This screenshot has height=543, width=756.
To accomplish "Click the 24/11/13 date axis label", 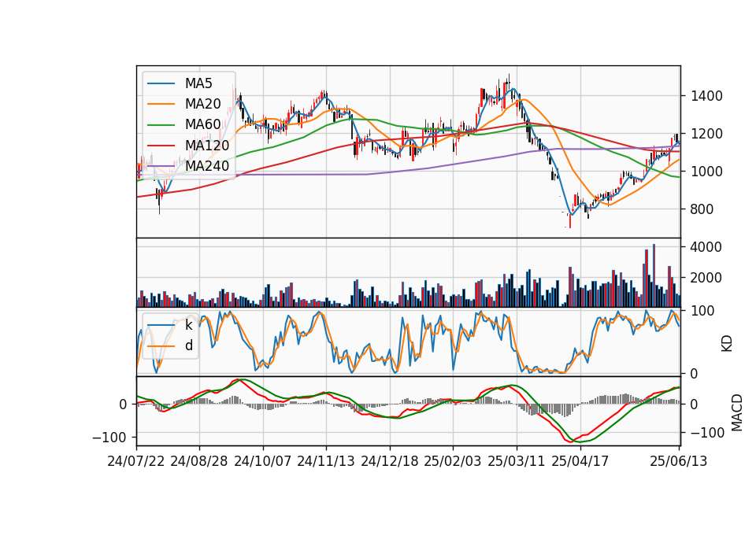I will [x=326, y=461].
